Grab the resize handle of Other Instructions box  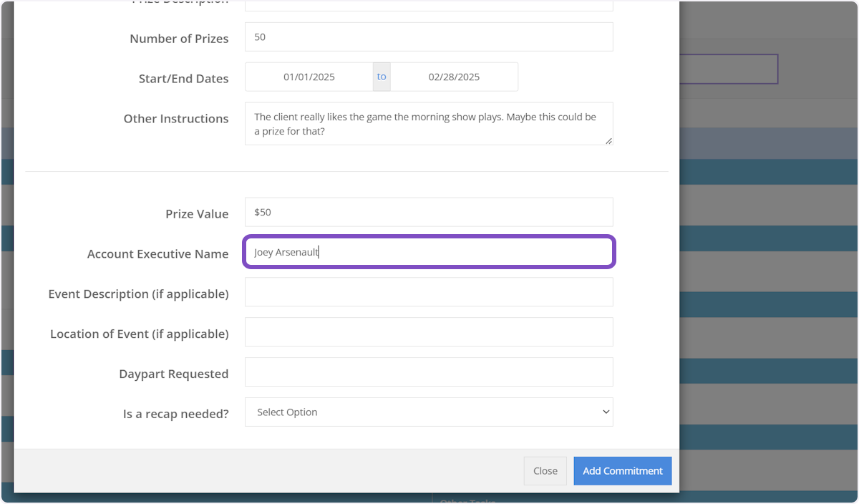pyautogui.click(x=608, y=141)
